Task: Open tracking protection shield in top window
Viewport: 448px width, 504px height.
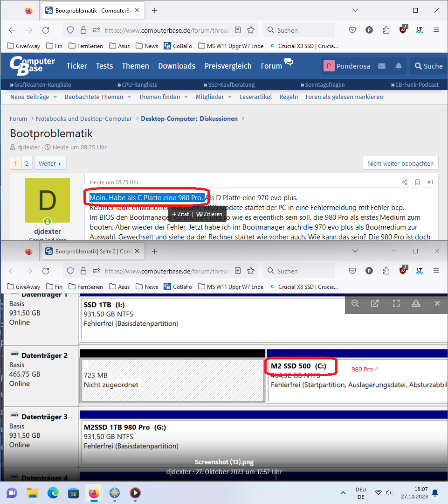Action: pyautogui.click(x=70, y=30)
